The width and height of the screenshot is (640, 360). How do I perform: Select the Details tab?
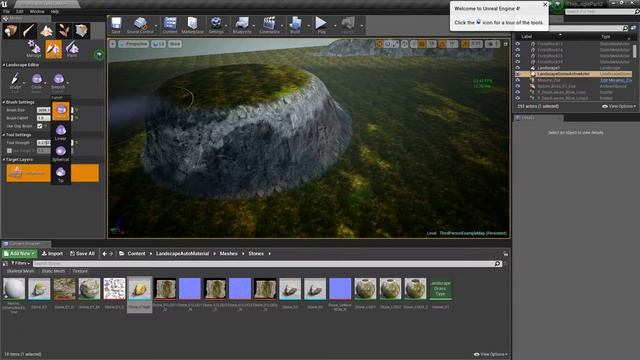point(538,118)
